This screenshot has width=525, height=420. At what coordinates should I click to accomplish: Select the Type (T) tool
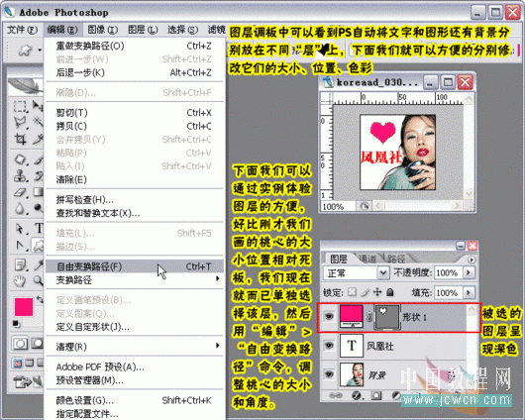tap(39, 229)
